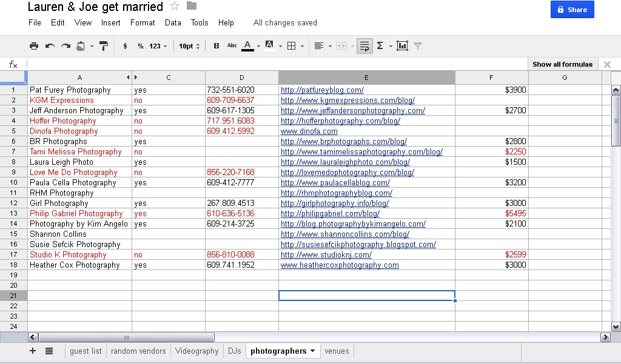Open functions dropdown arrow beside Sigma
The image size is (621, 364).
(391, 46)
